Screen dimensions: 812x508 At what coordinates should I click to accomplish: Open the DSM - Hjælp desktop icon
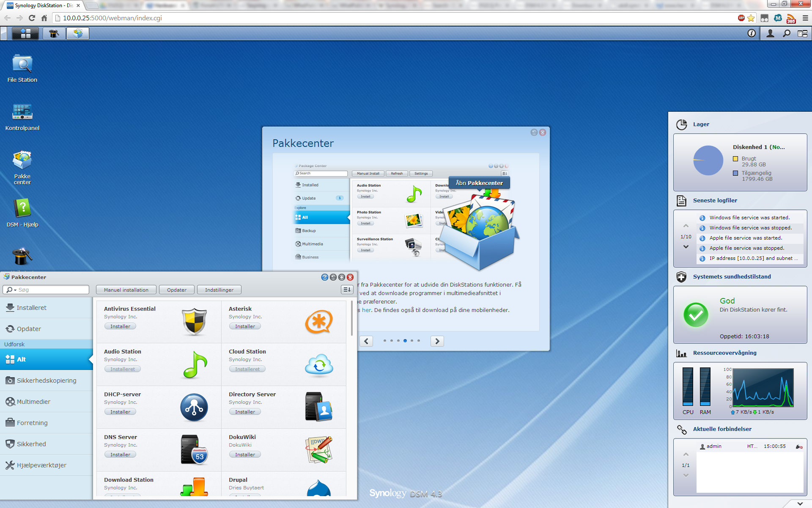click(x=22, y=213)
